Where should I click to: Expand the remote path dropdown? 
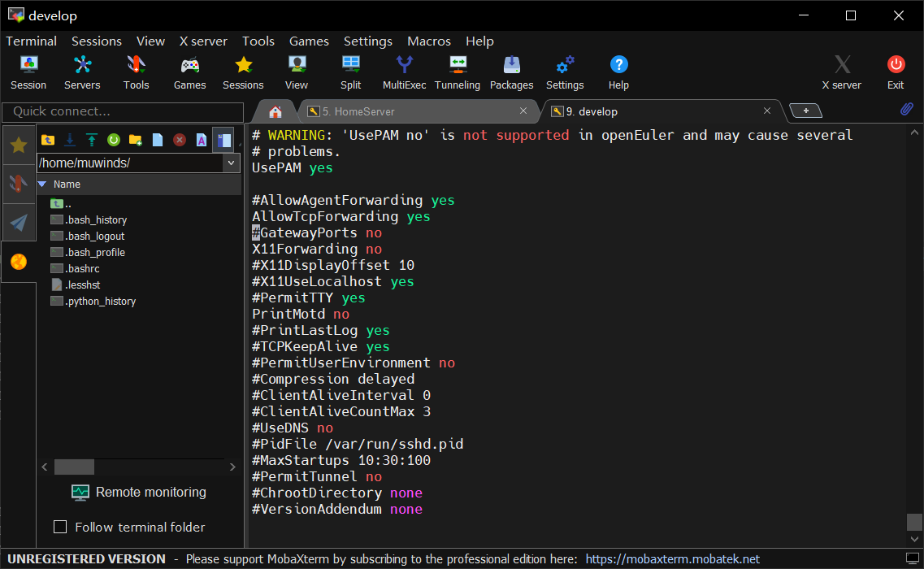pos(232,163)
